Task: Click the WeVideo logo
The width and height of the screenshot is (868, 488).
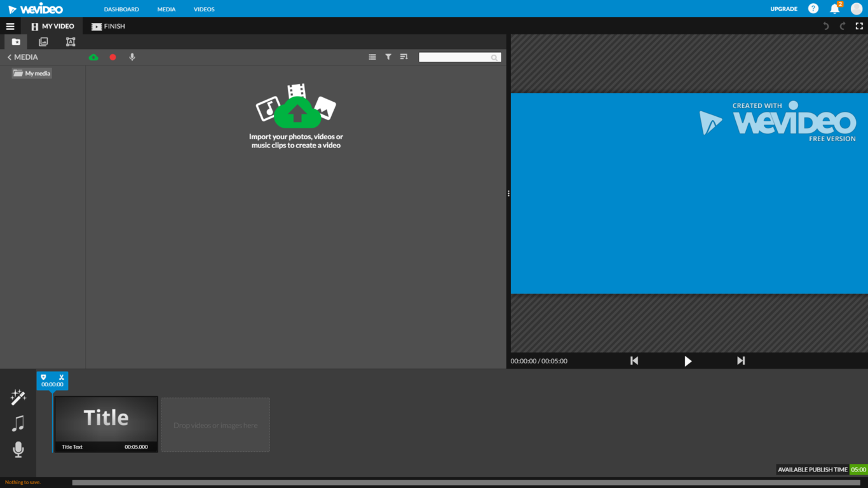Action: [x=36, y=9]
